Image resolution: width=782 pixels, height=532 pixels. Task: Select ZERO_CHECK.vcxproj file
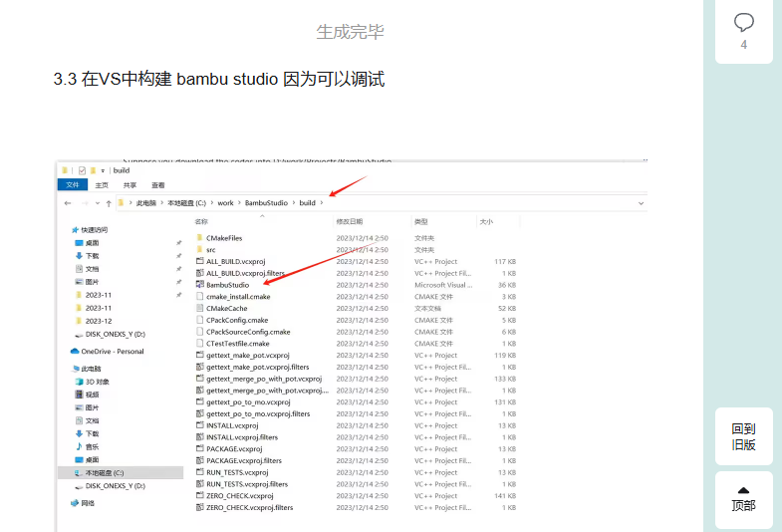click(239, 495)
